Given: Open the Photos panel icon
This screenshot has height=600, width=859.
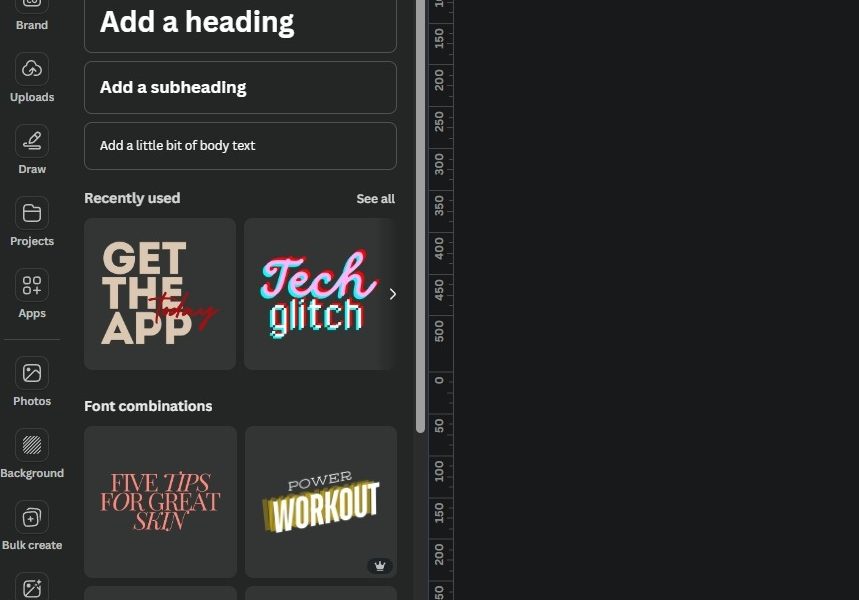Looking at the screenshot, I should tap(32, 373).
